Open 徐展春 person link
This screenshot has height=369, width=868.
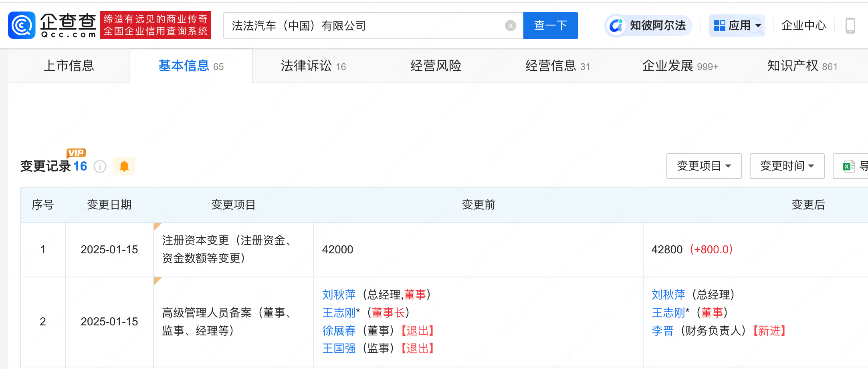(x=339, y=331)
